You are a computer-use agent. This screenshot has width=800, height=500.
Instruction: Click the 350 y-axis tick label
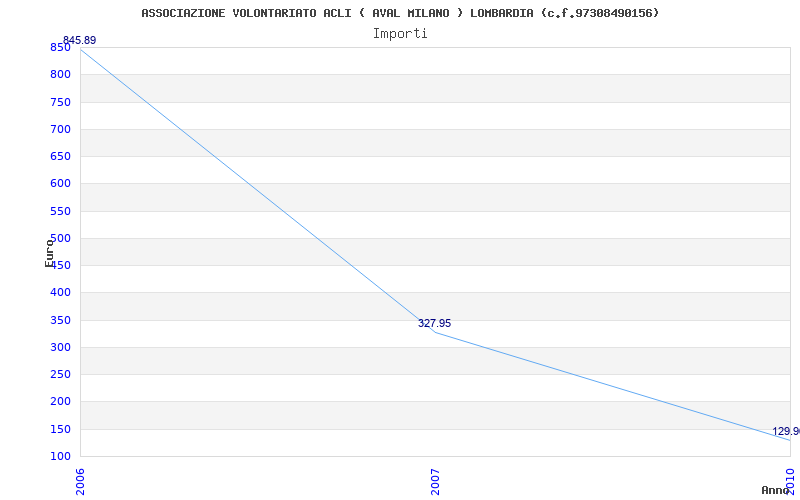60,320
